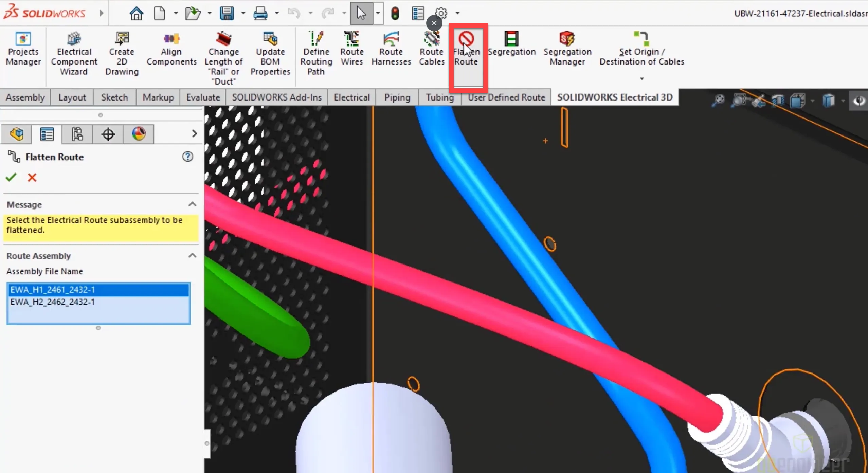This screenshot has width=868, height=473.
Task: Cancel Flatten Route with red X
Action: (x=32, y=177)
